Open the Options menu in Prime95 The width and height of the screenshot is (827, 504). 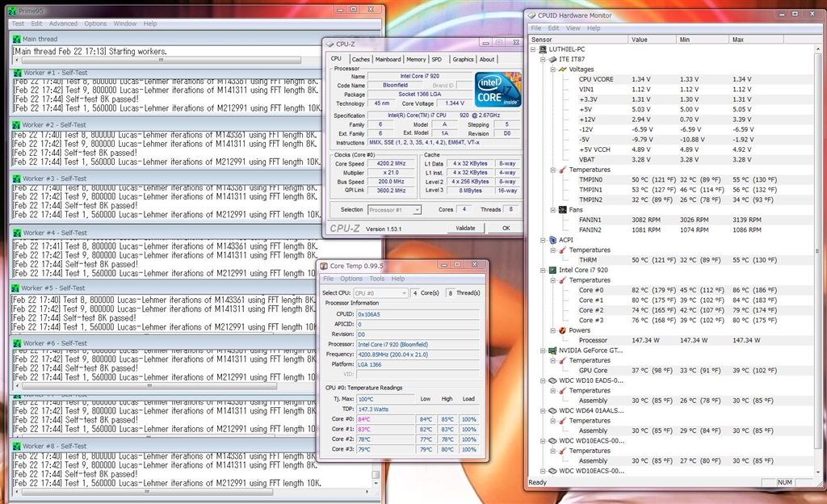coord(95,23)
